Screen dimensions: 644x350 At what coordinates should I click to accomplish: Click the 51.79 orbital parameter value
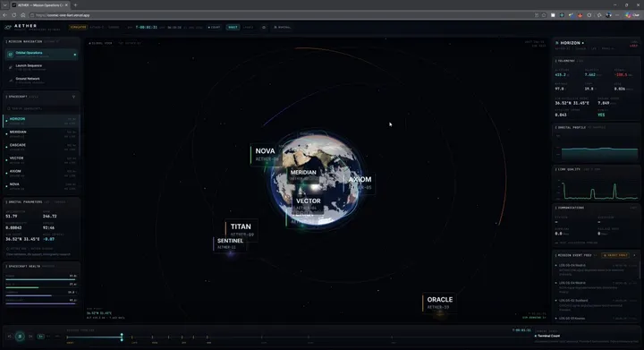tap(12, 216)
